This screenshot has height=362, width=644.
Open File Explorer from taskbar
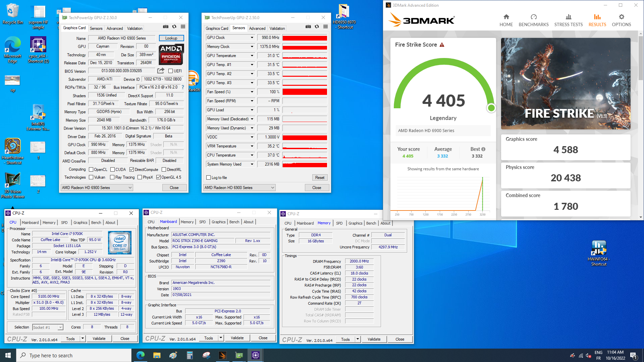tap(157, 355)
